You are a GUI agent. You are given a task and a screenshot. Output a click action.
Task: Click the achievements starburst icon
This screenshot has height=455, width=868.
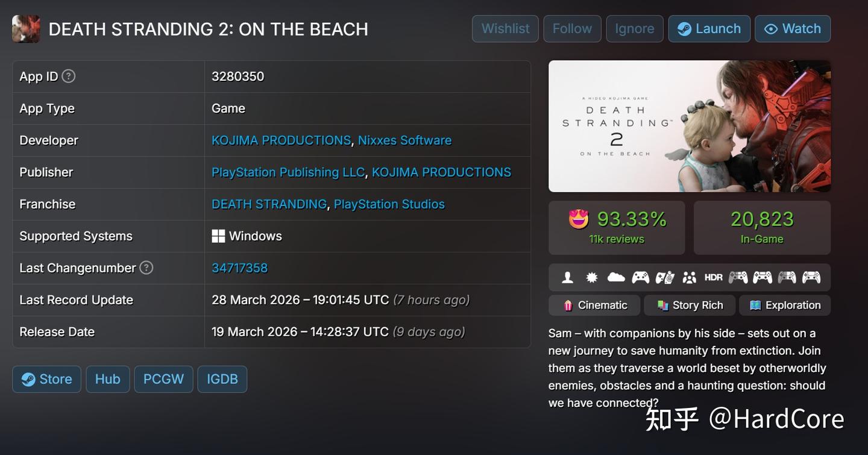pyautogui.click(x=592, y=277)
